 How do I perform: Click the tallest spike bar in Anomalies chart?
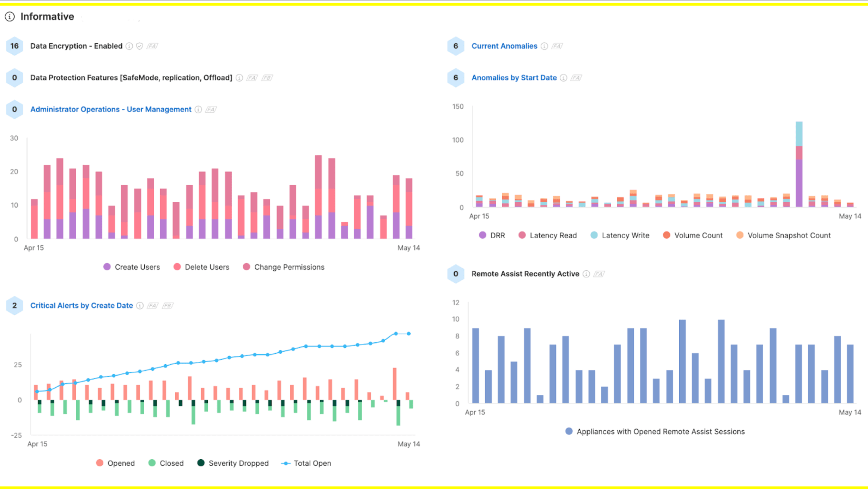(799, 164)
